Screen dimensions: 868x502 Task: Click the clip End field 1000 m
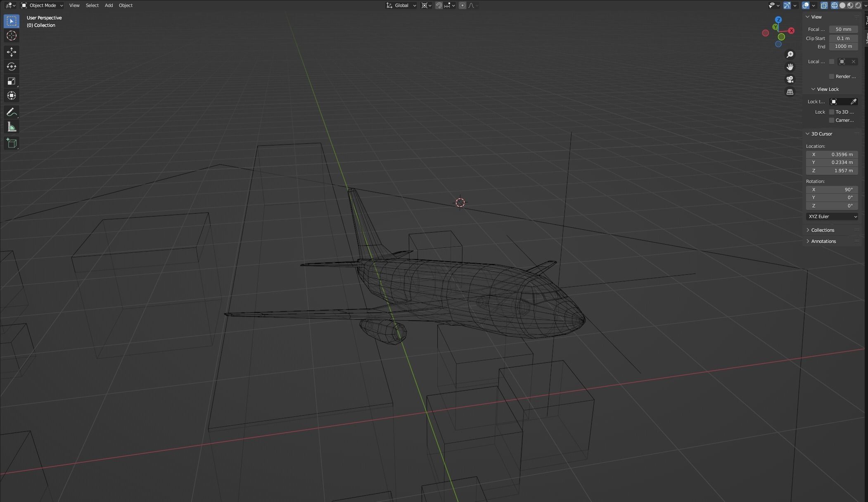point(843,47)
